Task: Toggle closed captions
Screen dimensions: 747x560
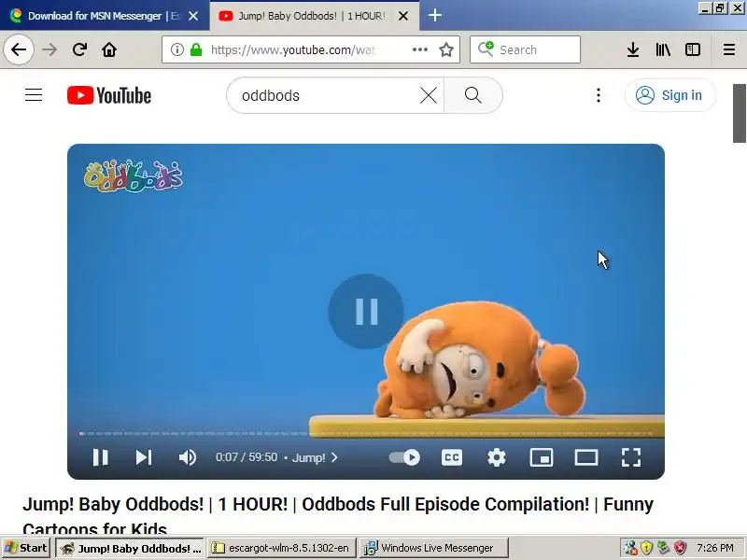Action: tap(452, 457)
